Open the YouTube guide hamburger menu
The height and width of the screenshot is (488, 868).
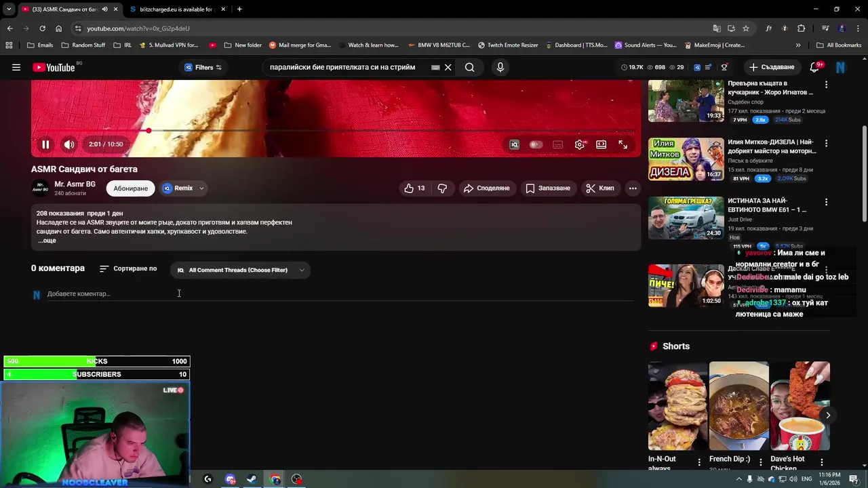16,67
